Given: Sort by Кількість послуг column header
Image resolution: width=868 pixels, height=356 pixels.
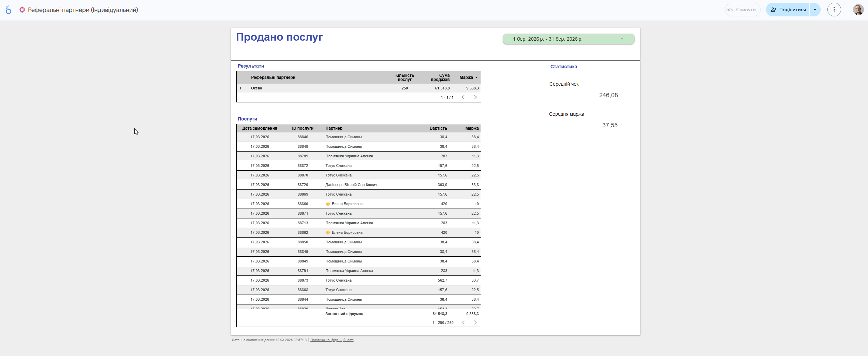Looking at the screenshot, I should coord(404,77).
